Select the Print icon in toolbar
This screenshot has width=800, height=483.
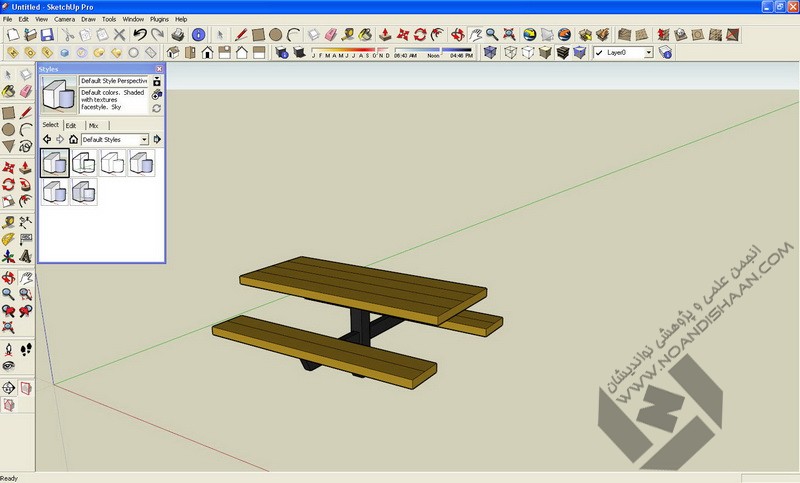(x=177, y=34)
